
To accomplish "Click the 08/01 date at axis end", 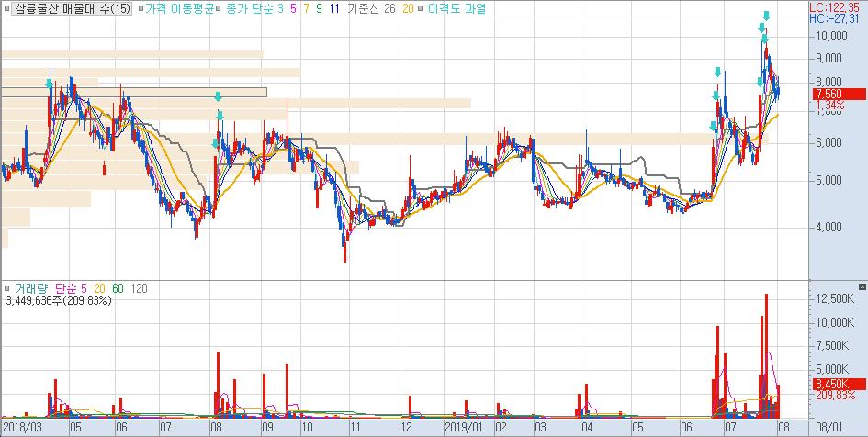I will (829, 427).
